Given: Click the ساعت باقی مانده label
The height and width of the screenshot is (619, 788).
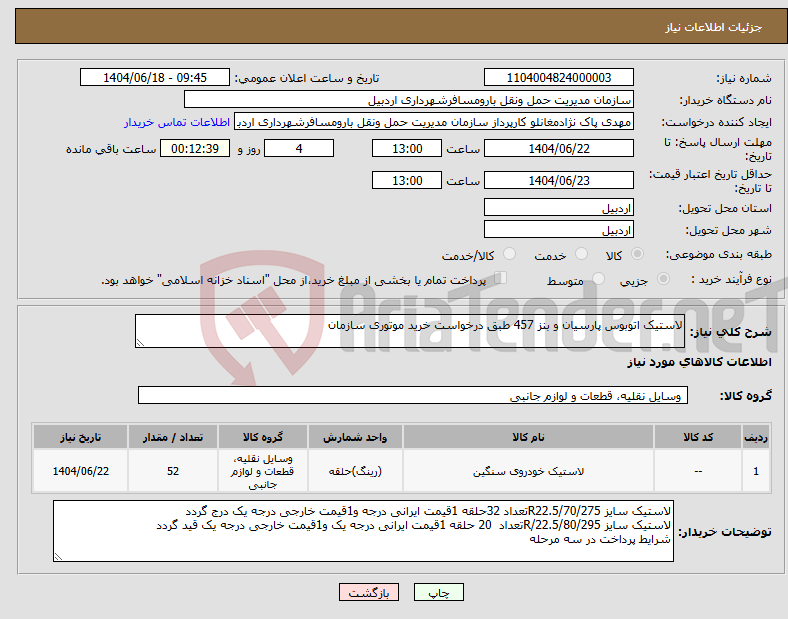Looking at the screenshot, I should (x=111, y=149).
